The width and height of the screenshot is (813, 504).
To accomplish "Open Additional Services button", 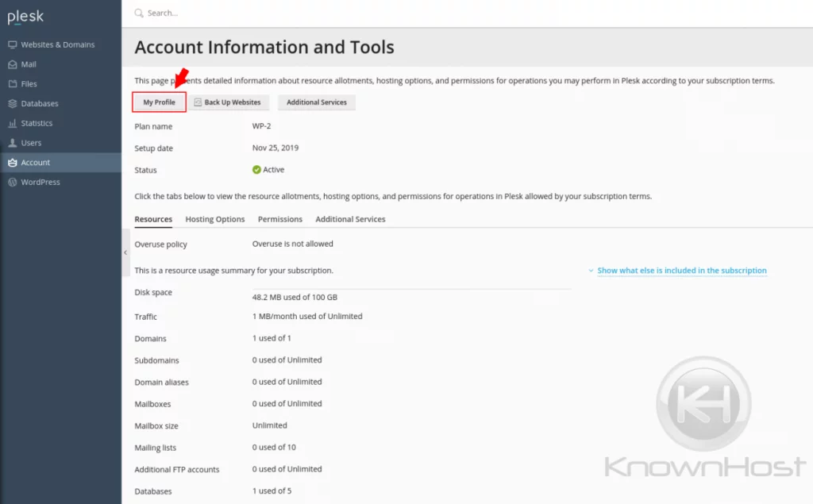I will [317, 102].
